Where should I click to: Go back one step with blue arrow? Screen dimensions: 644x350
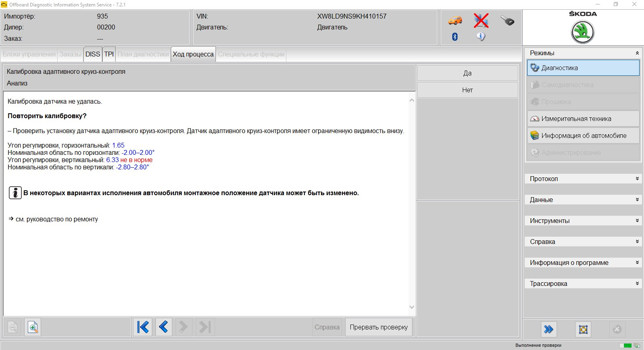[163, 327]
